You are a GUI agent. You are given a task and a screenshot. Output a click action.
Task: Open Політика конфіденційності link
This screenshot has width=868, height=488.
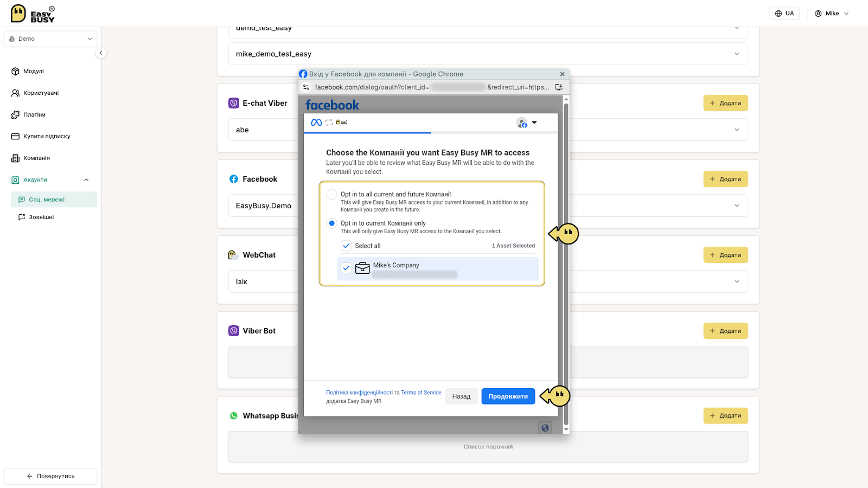359,393
